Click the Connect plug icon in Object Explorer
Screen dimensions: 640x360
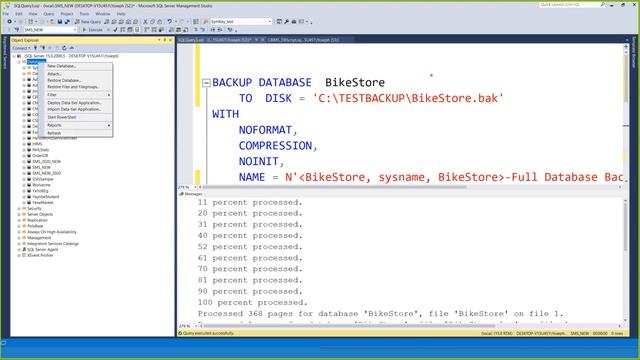tap(36, 48)
